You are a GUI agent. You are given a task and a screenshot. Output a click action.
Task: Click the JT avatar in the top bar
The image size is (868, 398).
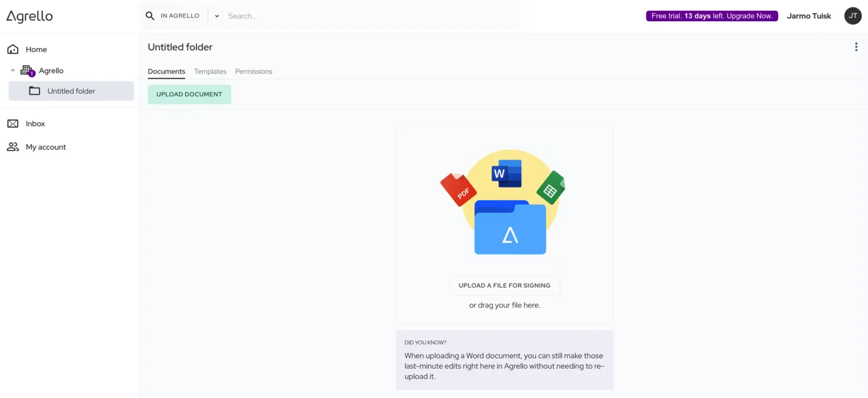[853, 15]
